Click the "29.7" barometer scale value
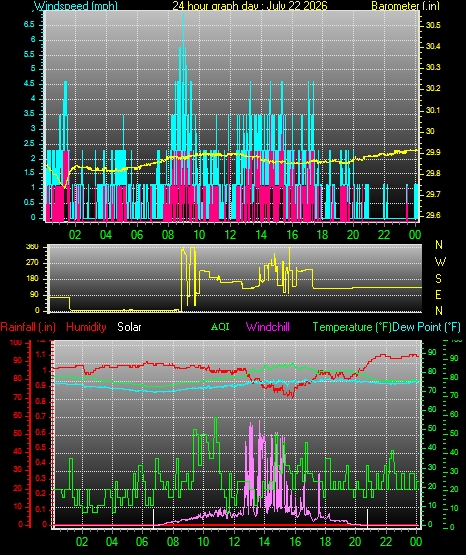Screen dimensions: 466x555 (x=433, y=194)
